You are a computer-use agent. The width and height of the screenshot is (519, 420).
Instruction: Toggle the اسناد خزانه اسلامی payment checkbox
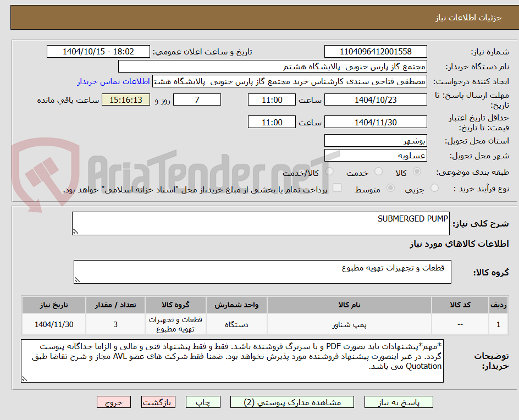click(x=337, y=187)
